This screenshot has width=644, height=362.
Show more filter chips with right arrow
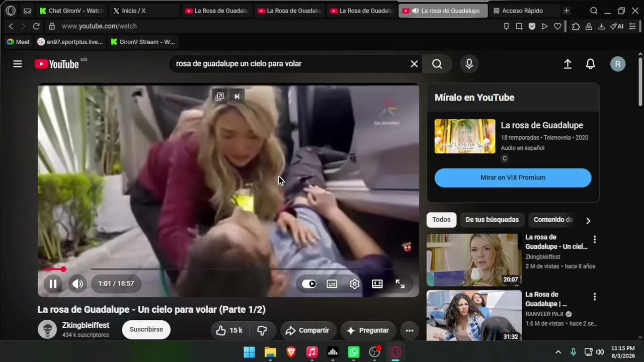point(588,220)
